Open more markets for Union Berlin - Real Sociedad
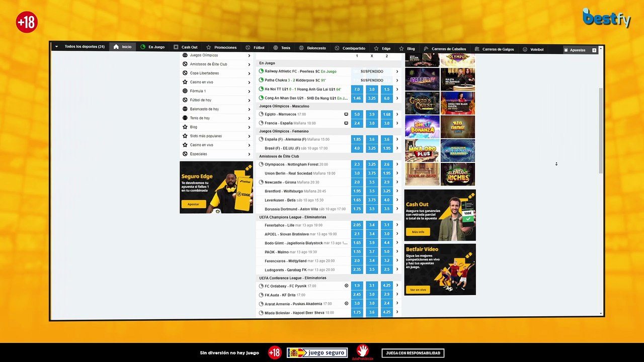Screen dimensions: 644x362 pyautogui.click(x=397, y=173)
